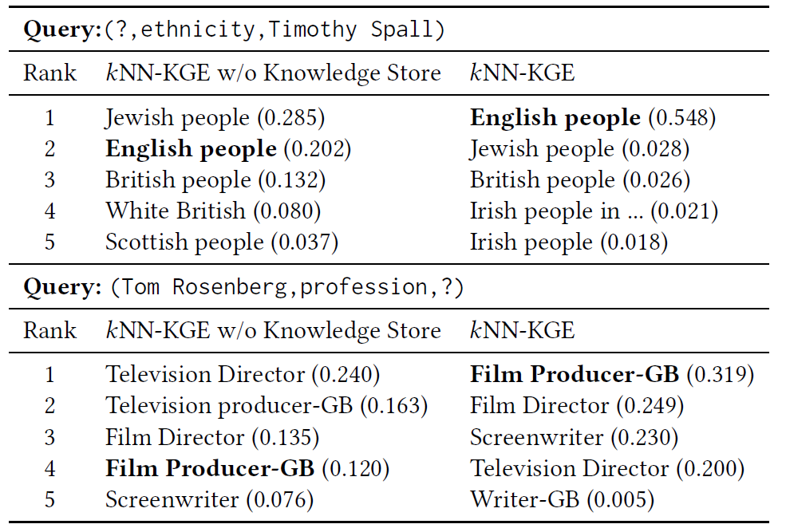Screen dimensions: 786x532
Task: Click bold Film Producer-GB entry scoring 0.319
Action: 611,375
